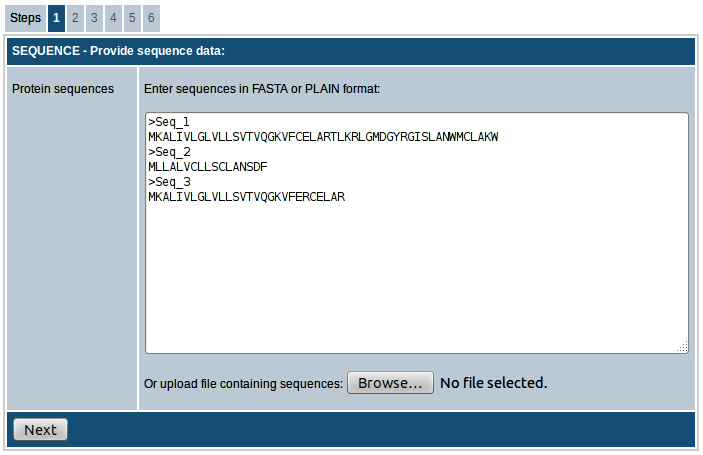Click the resize grip of the sequence textarea

click(682, 347)
